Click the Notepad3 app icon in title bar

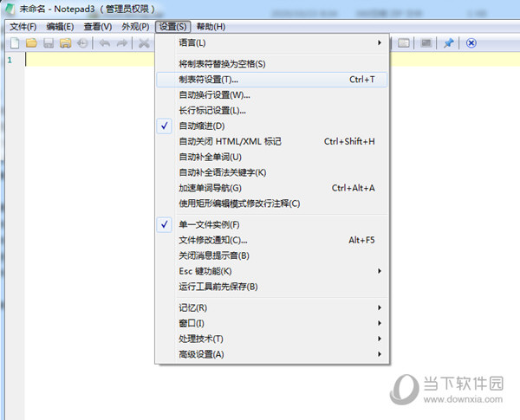pos(10,9)
